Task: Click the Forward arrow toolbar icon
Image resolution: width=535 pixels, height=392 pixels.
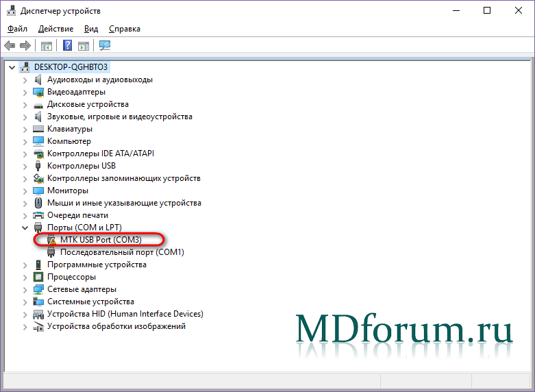Action: click(x=25, y=45)
